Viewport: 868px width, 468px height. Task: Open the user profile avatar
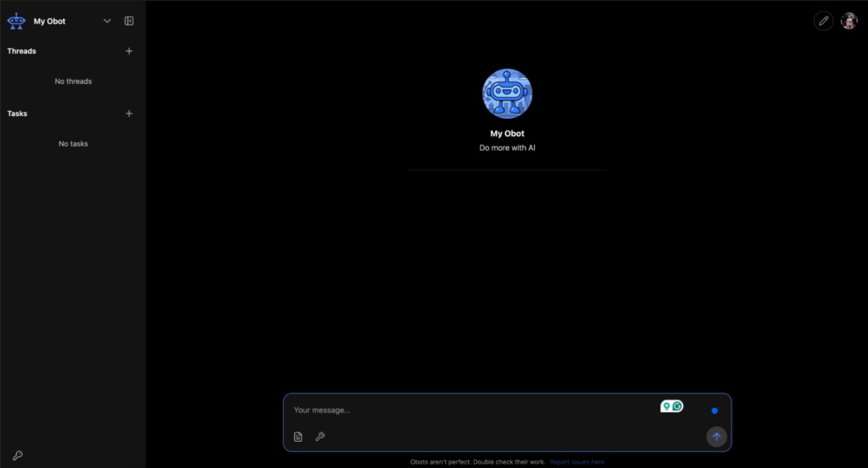[849, 21]
